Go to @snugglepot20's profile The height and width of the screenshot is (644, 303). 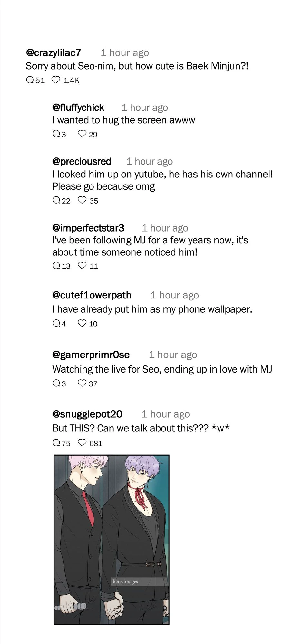[x=87, y=414]
